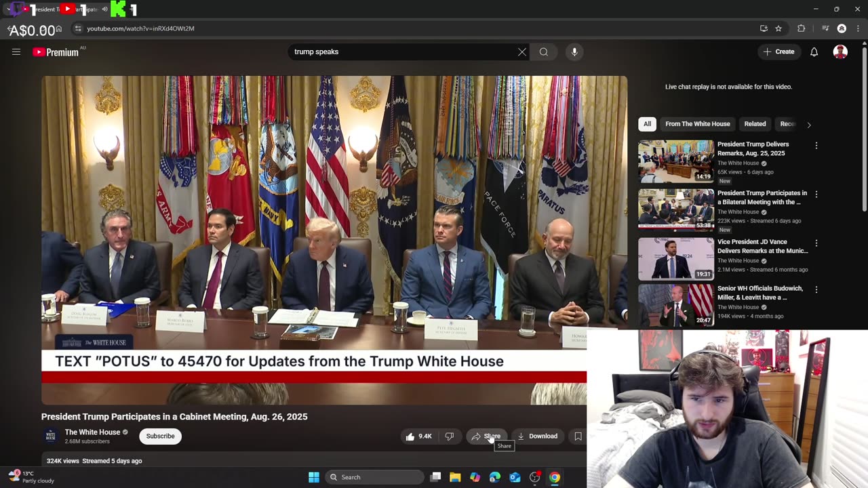Image resolution: width=868 pixels, height=488 pixels.
Task: Open the JD Vance 19:31 thumbnail
Action: [676, 259]
